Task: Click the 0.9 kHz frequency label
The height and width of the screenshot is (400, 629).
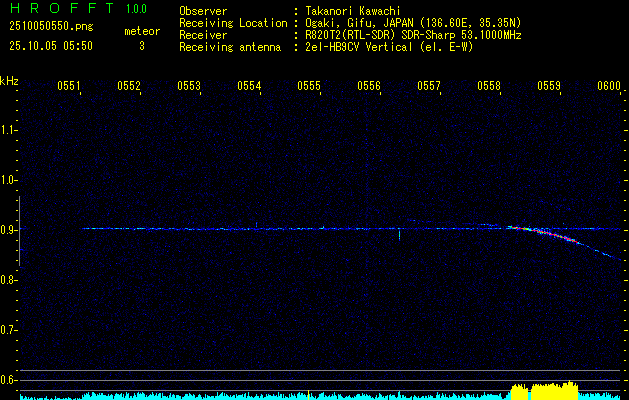Action: tap(8, 230)
